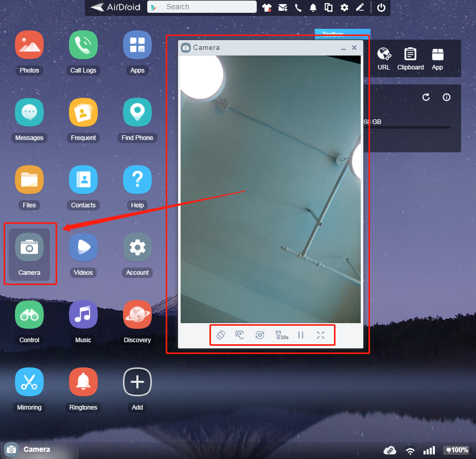Switch to the Toolbox tab
The image size is (476, 459).
[x=342, y=33]
